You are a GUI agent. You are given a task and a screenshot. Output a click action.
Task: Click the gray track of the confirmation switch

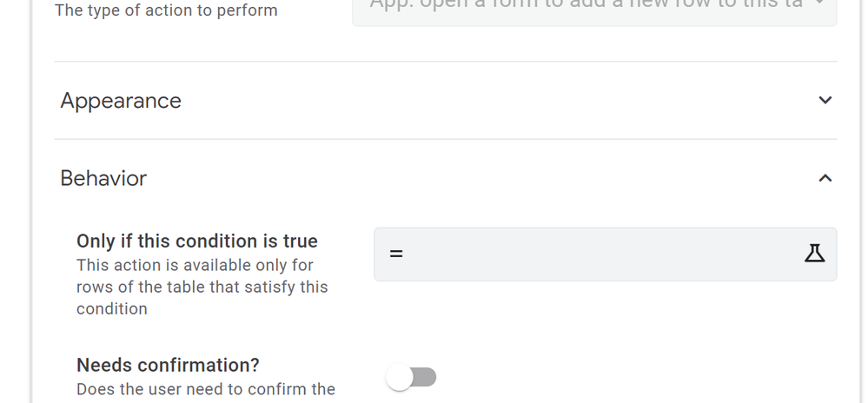(425, 378)
